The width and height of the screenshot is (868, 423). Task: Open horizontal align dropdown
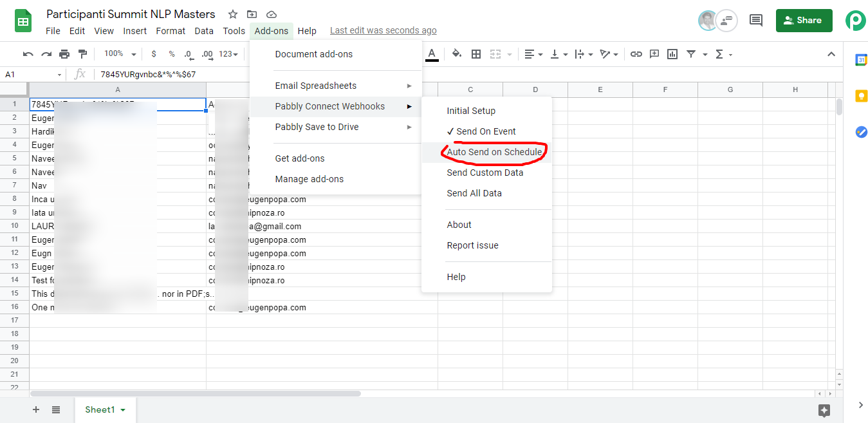533,54
